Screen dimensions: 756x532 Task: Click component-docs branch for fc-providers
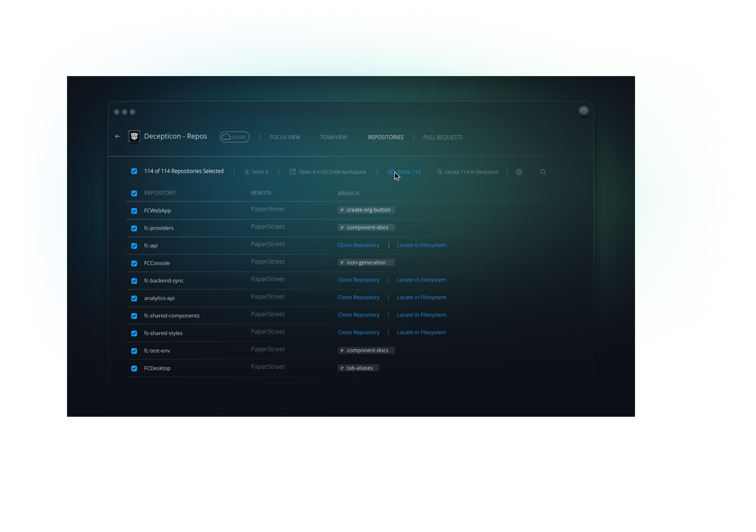[x=366, y=227]
